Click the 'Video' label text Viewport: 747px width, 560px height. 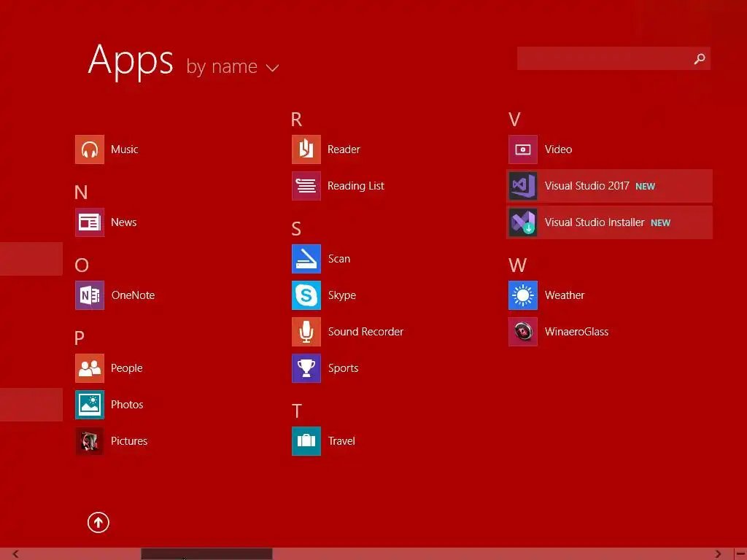pyautogui.click(x=558, y=149)
